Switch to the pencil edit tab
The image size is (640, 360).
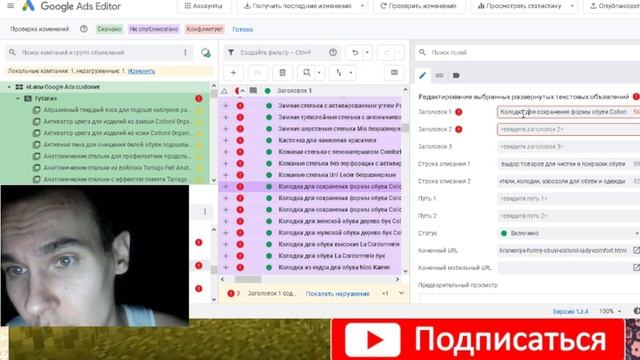pyautogui.click(x=422, y=75)
